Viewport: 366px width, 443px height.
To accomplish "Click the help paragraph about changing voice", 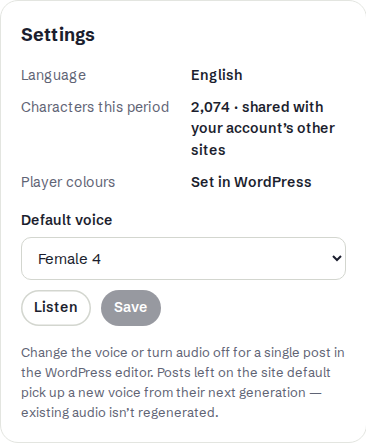I will 183,383.
